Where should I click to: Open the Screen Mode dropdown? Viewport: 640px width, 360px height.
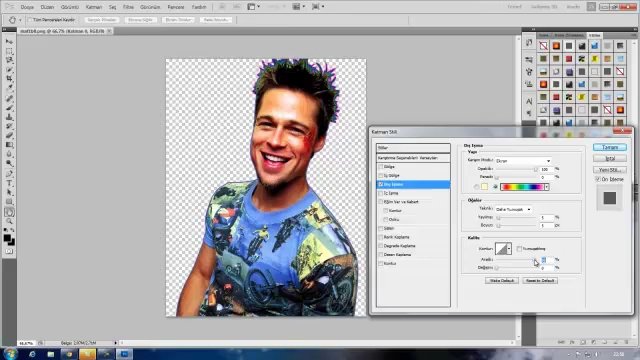click(x=318, y=7)
